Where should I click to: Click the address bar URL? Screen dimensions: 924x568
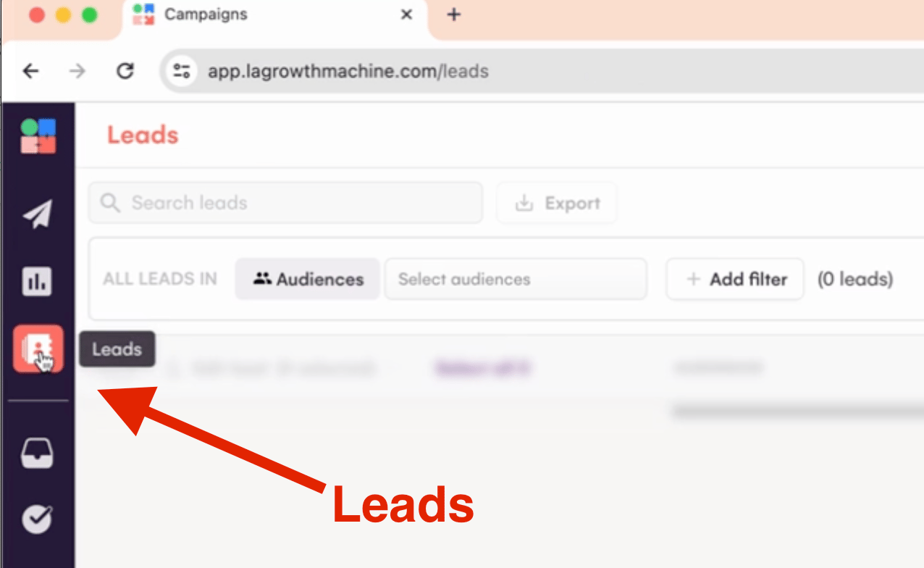[348, 72]
